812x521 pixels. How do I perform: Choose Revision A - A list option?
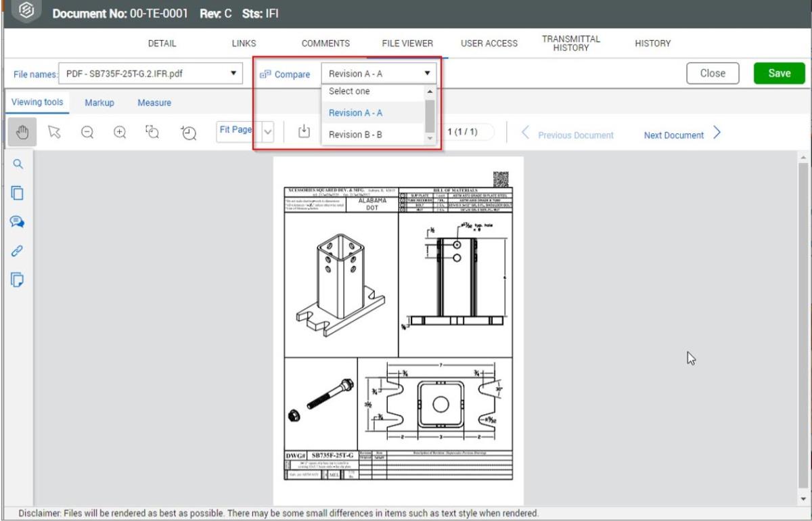click(x=373, y=113)
